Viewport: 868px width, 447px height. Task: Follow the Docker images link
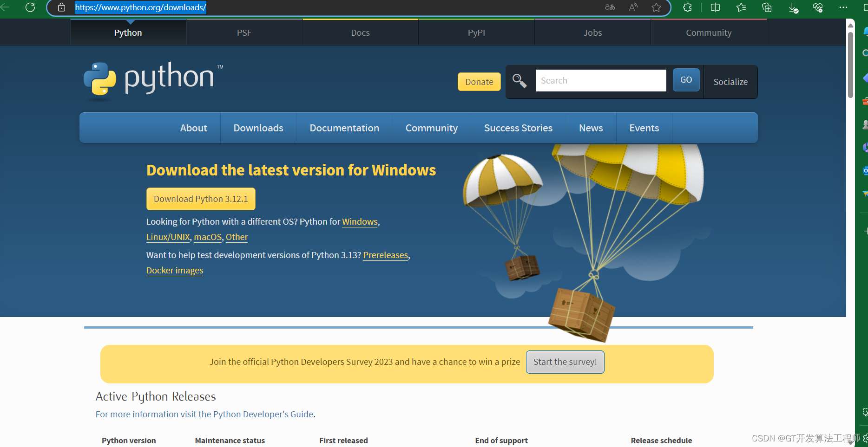(x=175, y=271)
